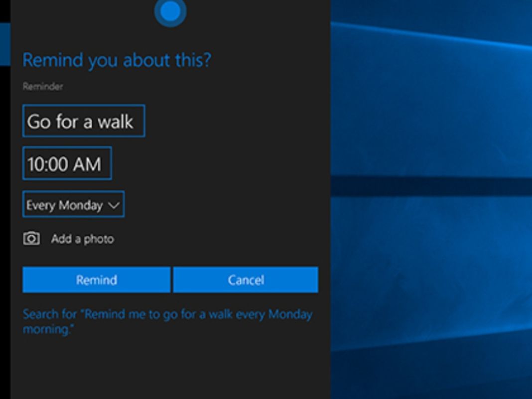Click the camera icon
This screenshot has height=399, width=532.
(31, 239)
